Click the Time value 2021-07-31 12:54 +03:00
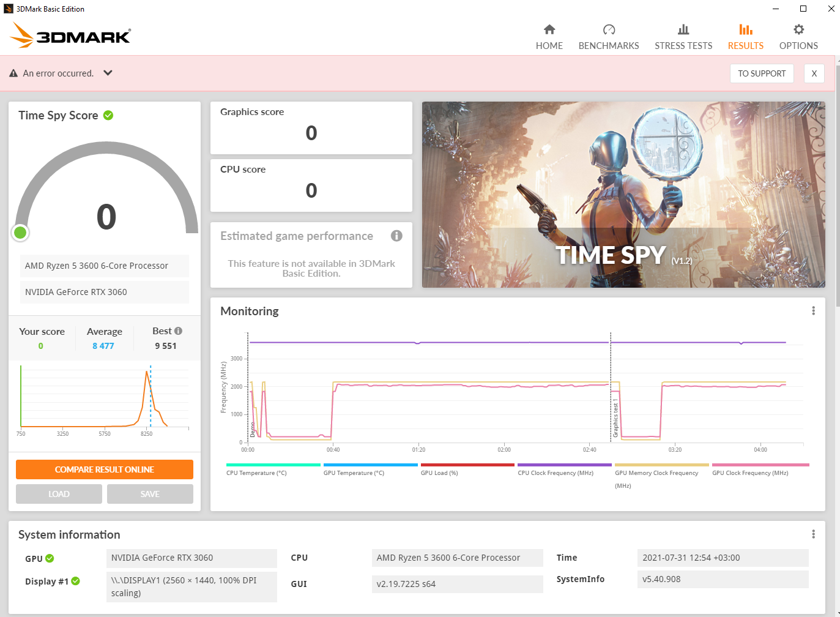840x617 pixels. (x=723, y=558)
